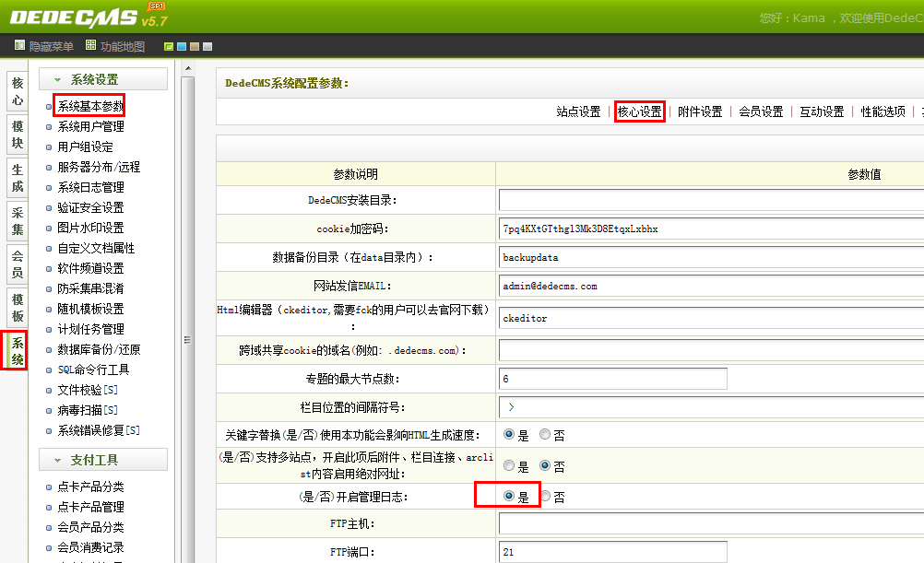Open 计划任务管理 in the menu
The height and width of the screenshot is (563, 924).
(x=90, y=329)
